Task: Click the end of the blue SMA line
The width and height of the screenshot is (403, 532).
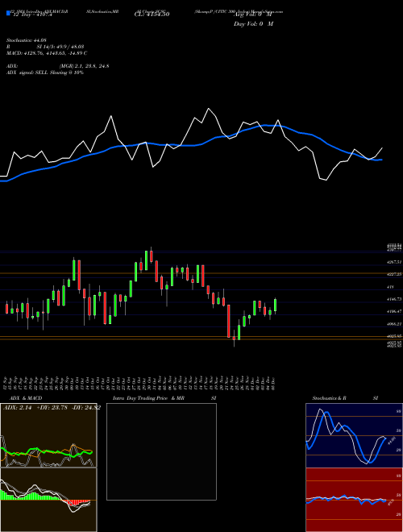Action: 381,160
